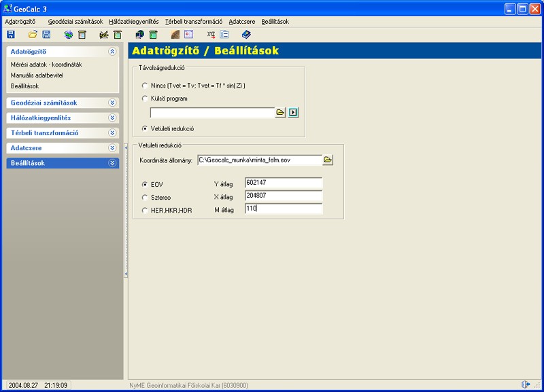Click the checklist icon beside the XYZ icon

coord(224,35)
